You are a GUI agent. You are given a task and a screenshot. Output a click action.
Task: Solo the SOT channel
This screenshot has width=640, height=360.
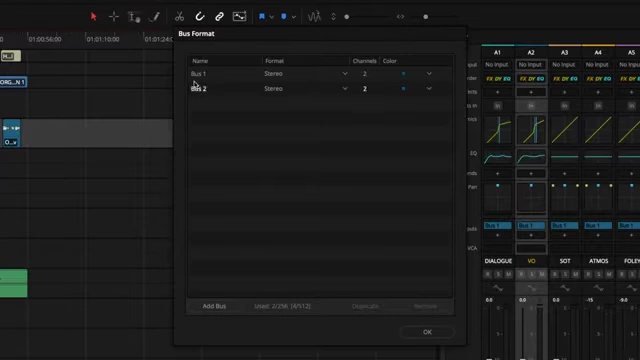pos(565,274)
